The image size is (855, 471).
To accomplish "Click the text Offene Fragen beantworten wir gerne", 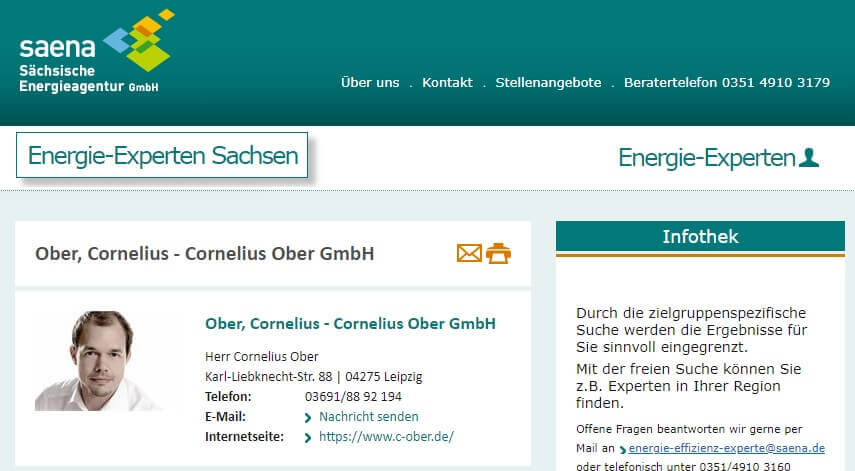I will click(689, 429).
